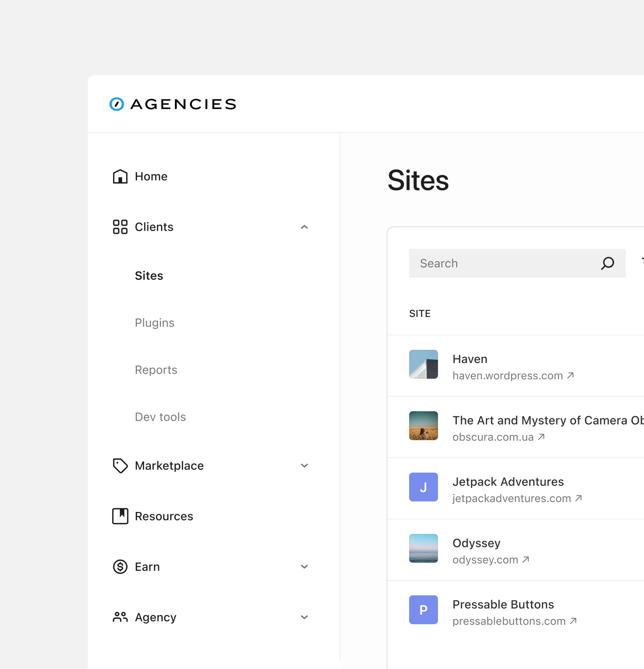This screenshot has width=644, height=669.
Task: Click the magnifying glass search icon
Action: coord(608,263)
